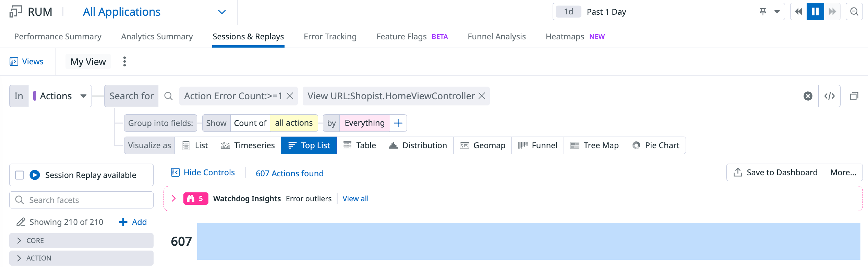
Task: Click the copy query icon
Action: pyautogui.click(x=854, y=96)
